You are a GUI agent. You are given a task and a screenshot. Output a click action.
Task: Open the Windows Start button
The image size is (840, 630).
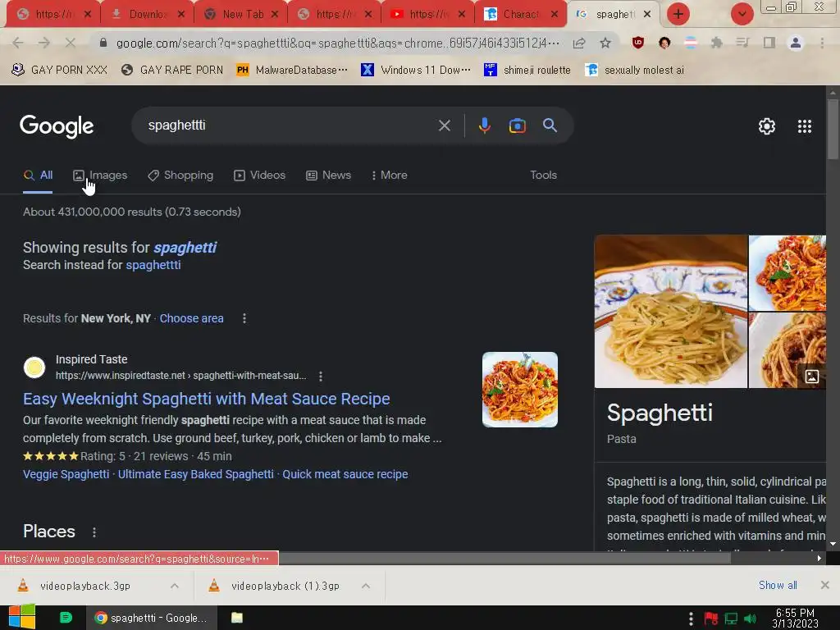[22, 617]
